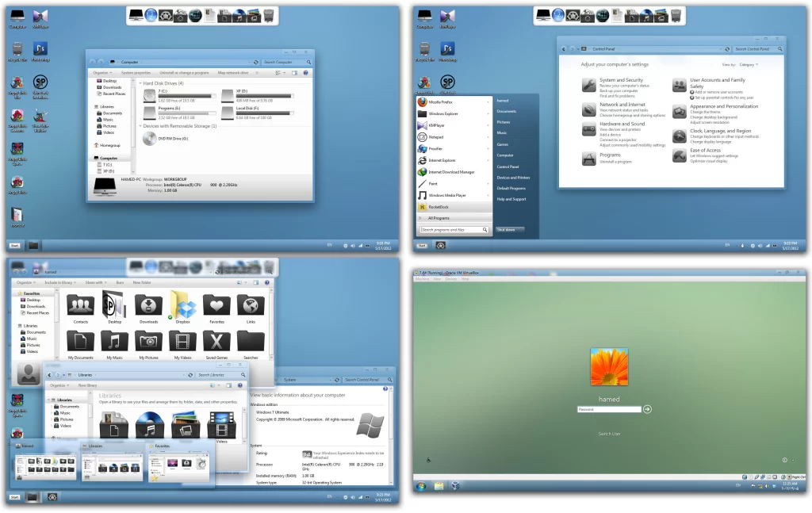Screen dimensions: 812x513
Task: Select Devices and Printers in Start menu
Action: (x=513, y=178)
